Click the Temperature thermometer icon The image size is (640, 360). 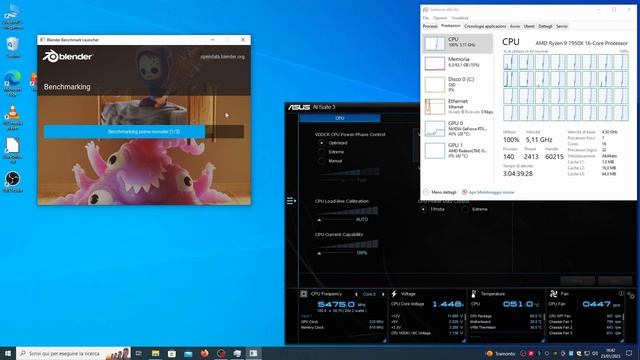pos(474,294)
